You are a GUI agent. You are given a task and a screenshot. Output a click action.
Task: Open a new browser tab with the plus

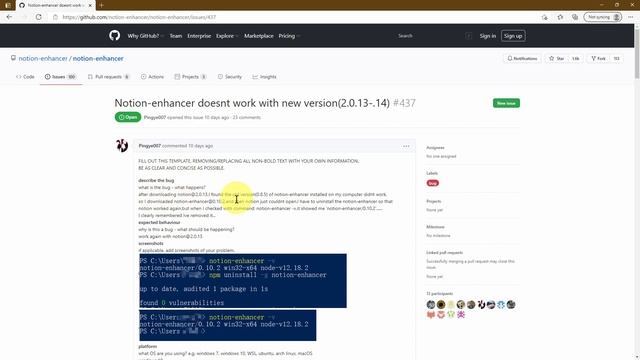pos(102,5)
